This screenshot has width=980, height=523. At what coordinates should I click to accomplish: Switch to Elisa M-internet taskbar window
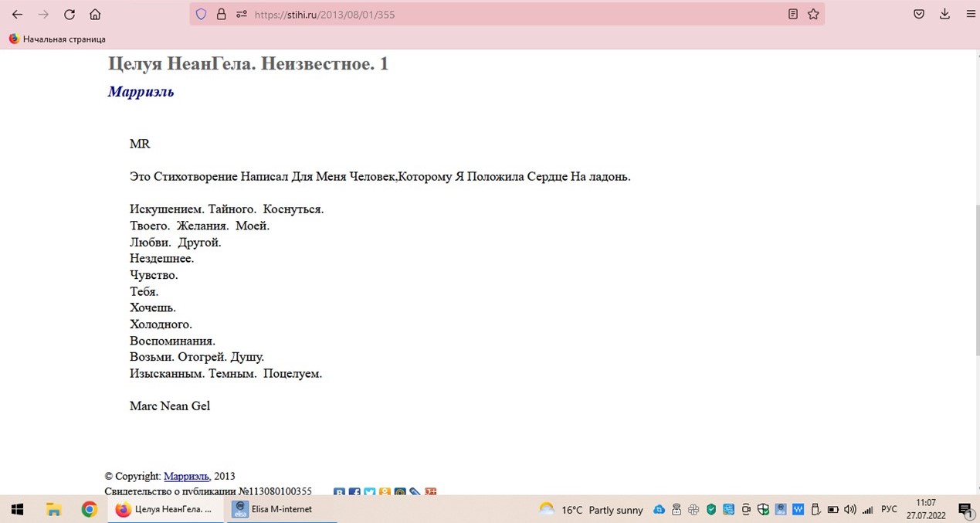click(x=281, y=509)
